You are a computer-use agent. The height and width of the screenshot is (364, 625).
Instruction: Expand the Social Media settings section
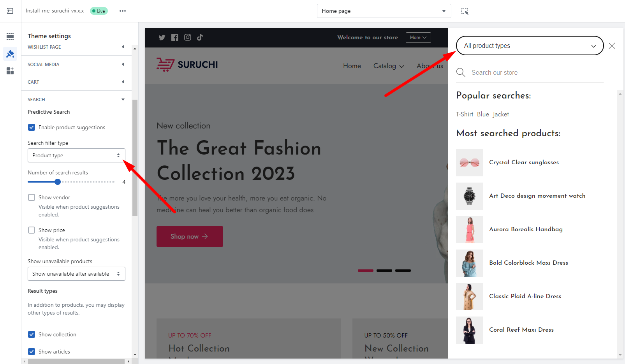click(x=76, y=65)
